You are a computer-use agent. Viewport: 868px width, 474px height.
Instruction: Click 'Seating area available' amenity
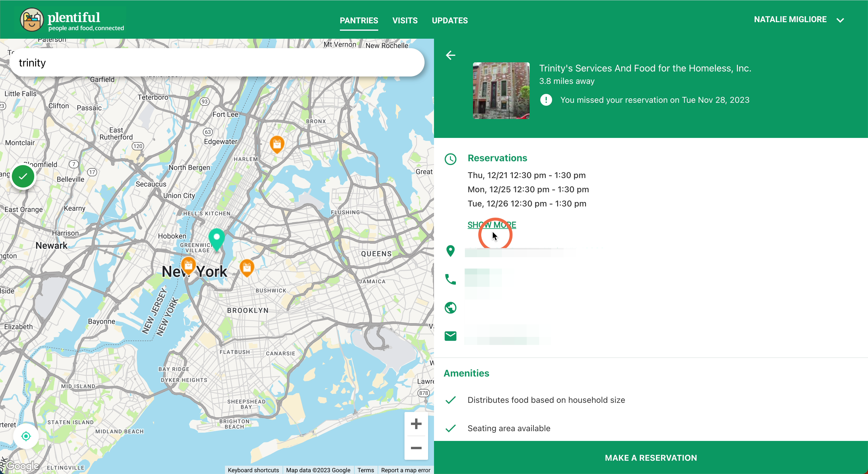coord(509,428)
